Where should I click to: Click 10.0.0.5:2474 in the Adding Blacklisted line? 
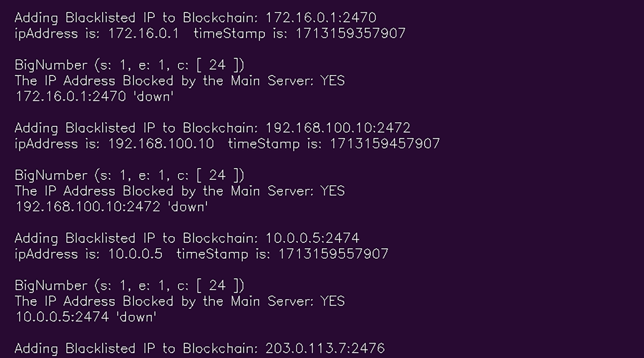pyautogui.click(x=312, y=238)
